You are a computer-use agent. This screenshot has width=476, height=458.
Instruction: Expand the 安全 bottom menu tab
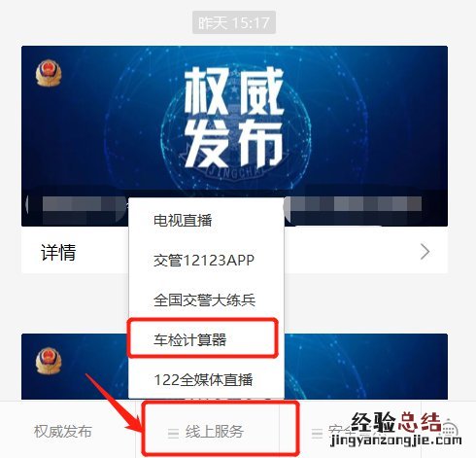pos(350,432)
